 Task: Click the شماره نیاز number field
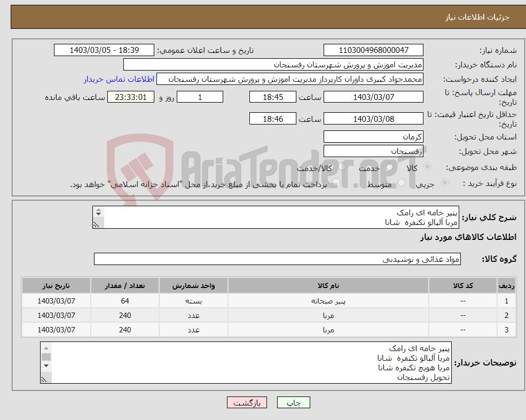click(x=373, y=50)
